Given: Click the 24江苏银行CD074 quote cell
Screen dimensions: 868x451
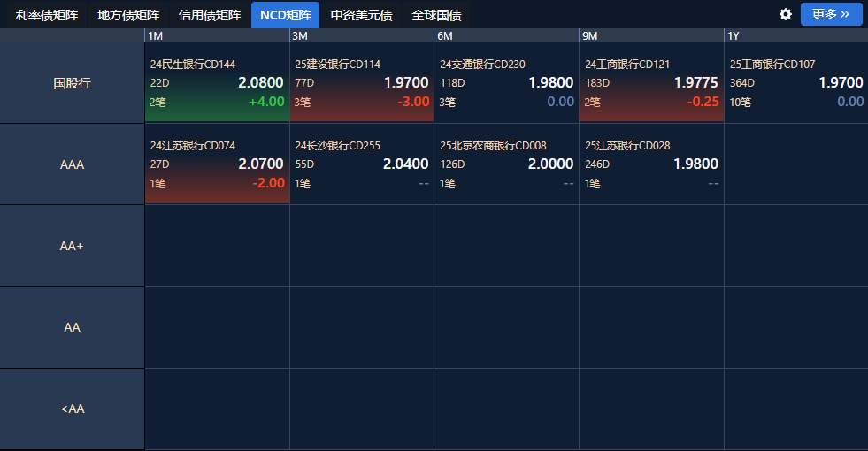Looking at the screenshot, I should click(x=217, y=164).
